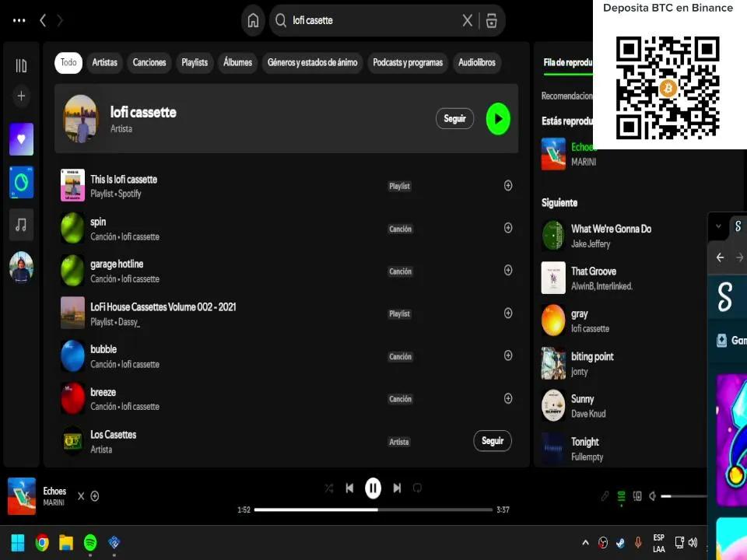
Task: Play lofi cassette with green play button
Action: pyautogui.click(x=498, y=118)
